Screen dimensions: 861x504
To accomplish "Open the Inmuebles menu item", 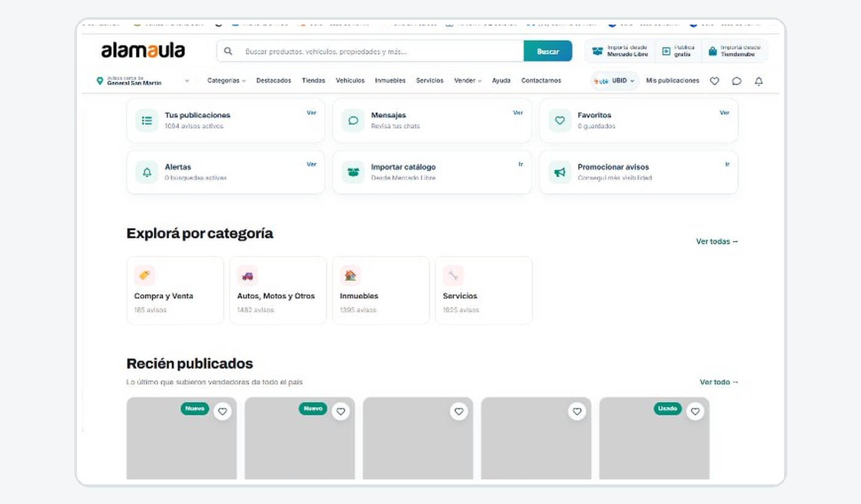I will coord(390,81).
